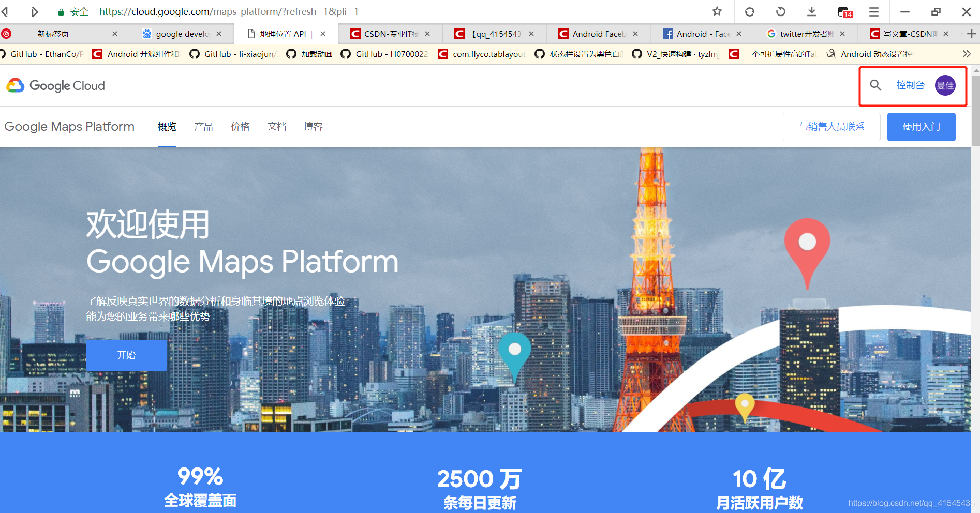The image size is (980, 513).
Task: Open GitHub - EthanCo bookmark
Action: pyautogui.click(x=41, y=54)
